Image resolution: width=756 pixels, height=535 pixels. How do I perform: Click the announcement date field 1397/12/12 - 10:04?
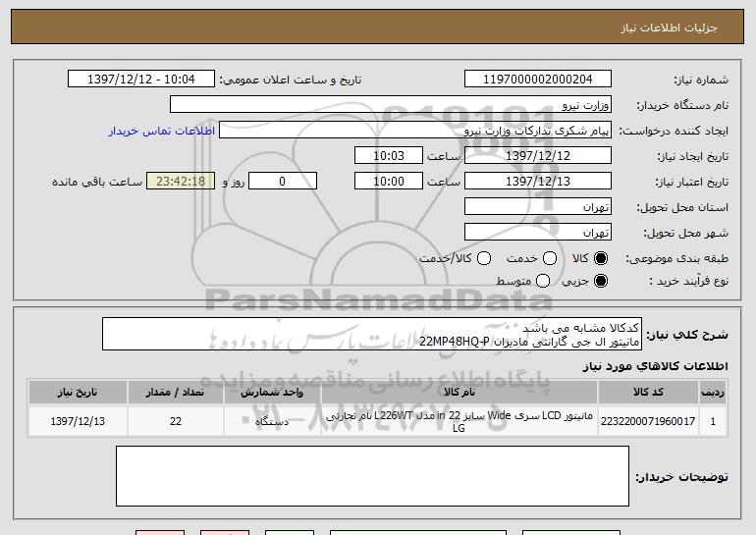[x=141, y=80]
